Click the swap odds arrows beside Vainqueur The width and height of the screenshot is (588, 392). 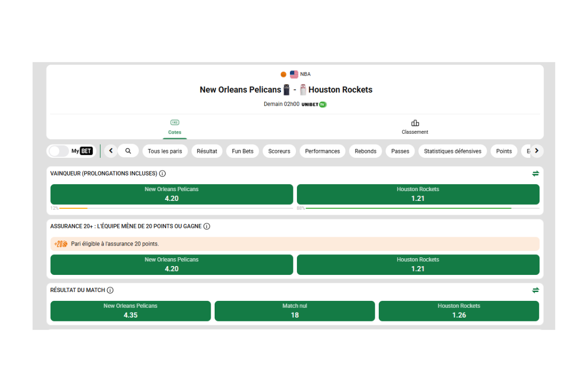[535, 173]
